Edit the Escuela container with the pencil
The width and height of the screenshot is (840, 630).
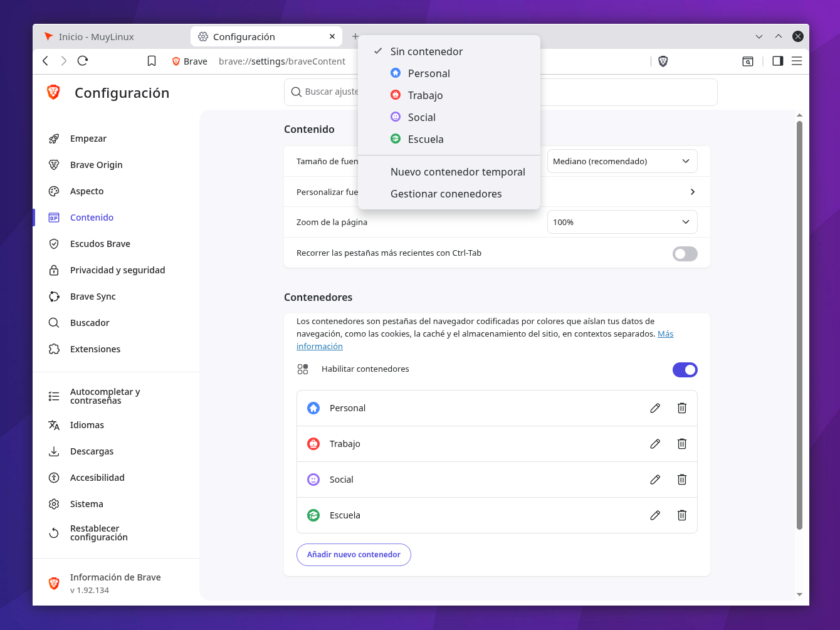click(x=655, y=515)
